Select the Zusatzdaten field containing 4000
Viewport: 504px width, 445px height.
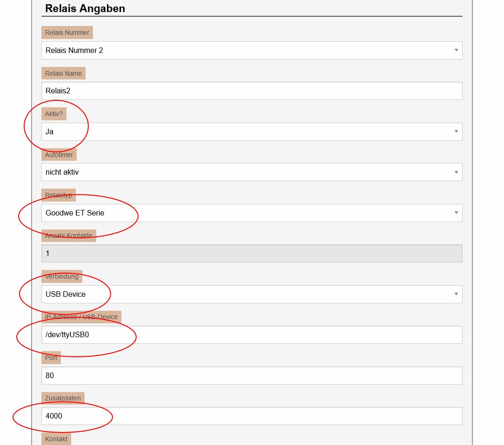point(252,416)
